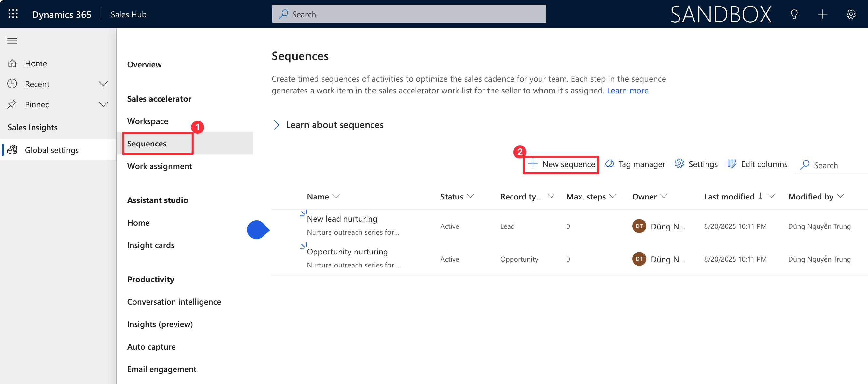The width and height of the screenshot is (868, 384).
Task: Expand Learn about sequences section
Action: [277, 125]
